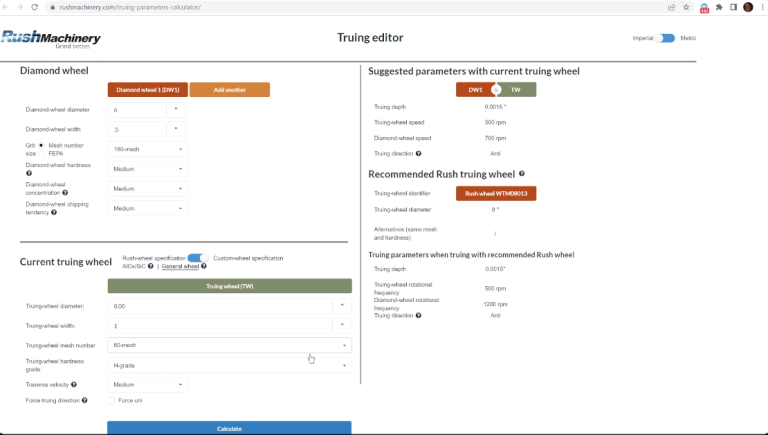Click help icon by Recommended Rush truing wheel
This screenshot has height=435, width=768.
(x=522, y=173)
